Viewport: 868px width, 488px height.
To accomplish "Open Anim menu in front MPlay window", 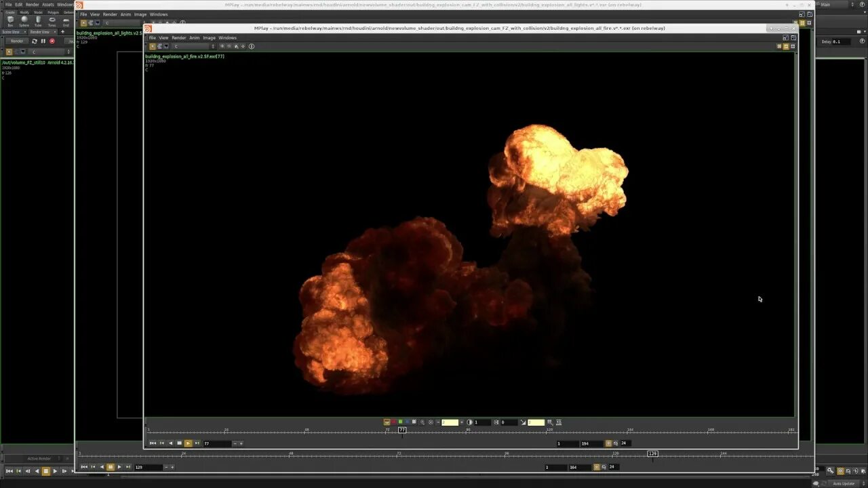I will [195, 38].
